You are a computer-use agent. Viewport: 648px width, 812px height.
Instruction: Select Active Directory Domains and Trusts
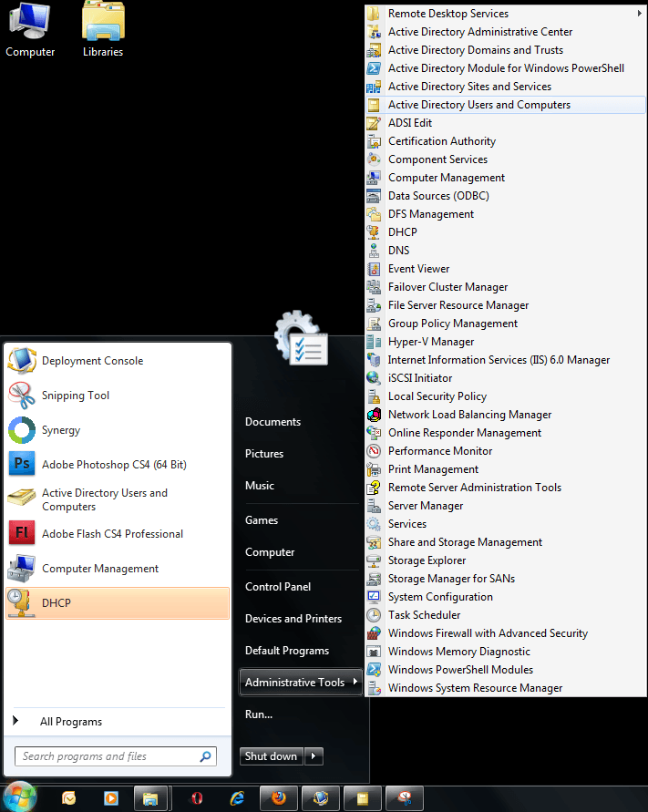pyautogui.click(x=505, y=50)
